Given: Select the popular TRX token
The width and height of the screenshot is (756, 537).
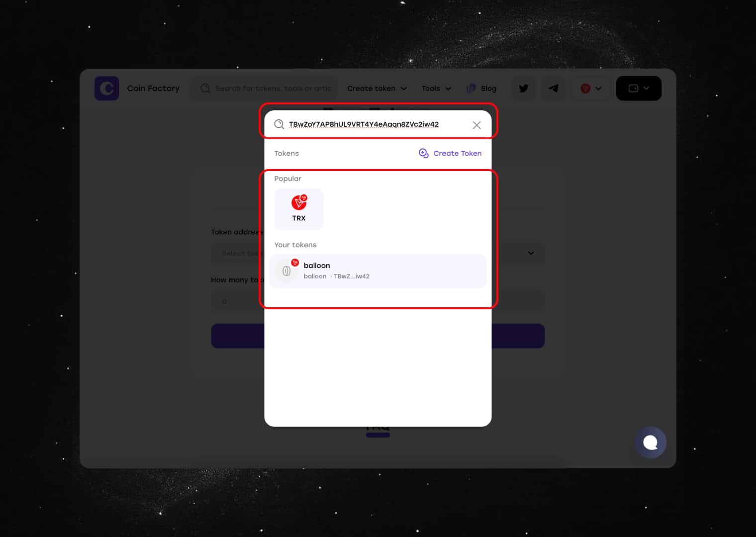Looking at the screenshot, I should 299,209.
